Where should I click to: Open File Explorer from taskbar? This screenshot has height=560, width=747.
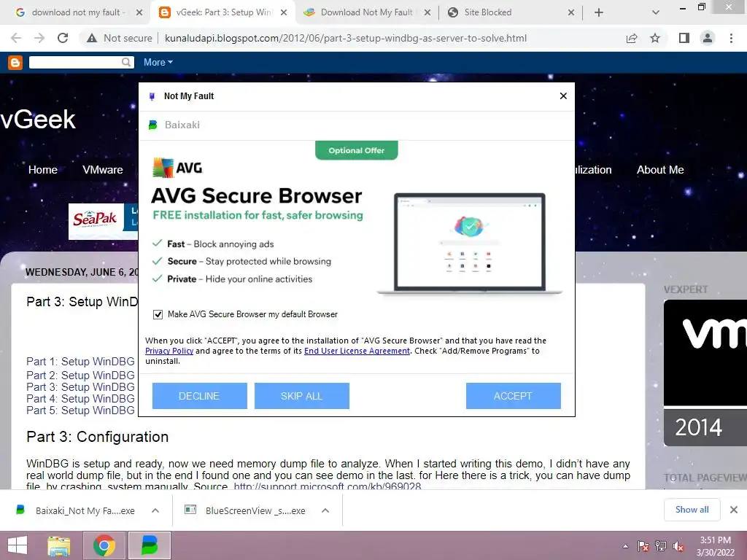[59, 545]
